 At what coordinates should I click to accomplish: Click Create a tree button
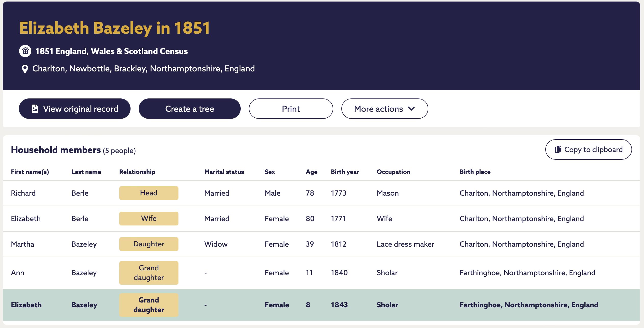190,109
